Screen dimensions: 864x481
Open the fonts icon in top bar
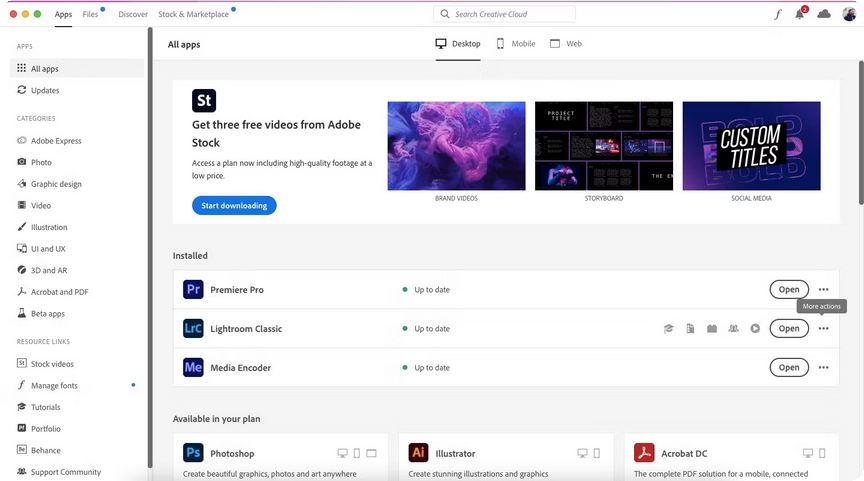pyautogui.click(x=778, y=14)
